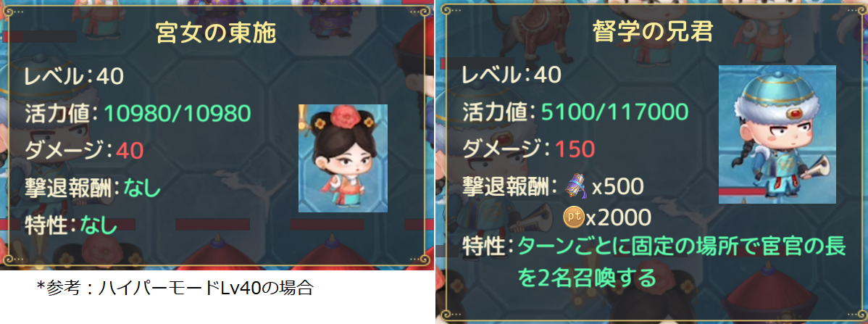This screenshot has width=868, height=324.
Task: Click the 宮女の東施 character portrait
Action: pos(343,159)
